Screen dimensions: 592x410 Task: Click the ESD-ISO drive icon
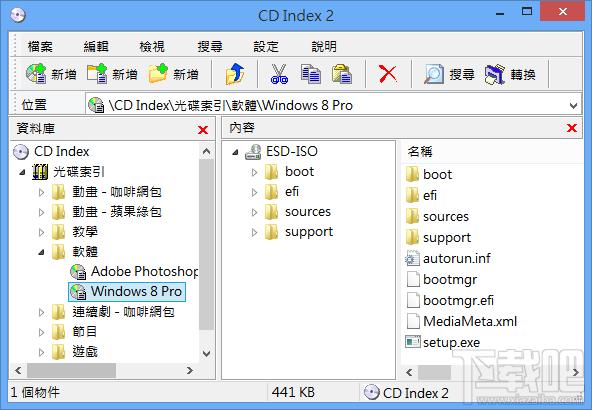(x=253, y=151)
